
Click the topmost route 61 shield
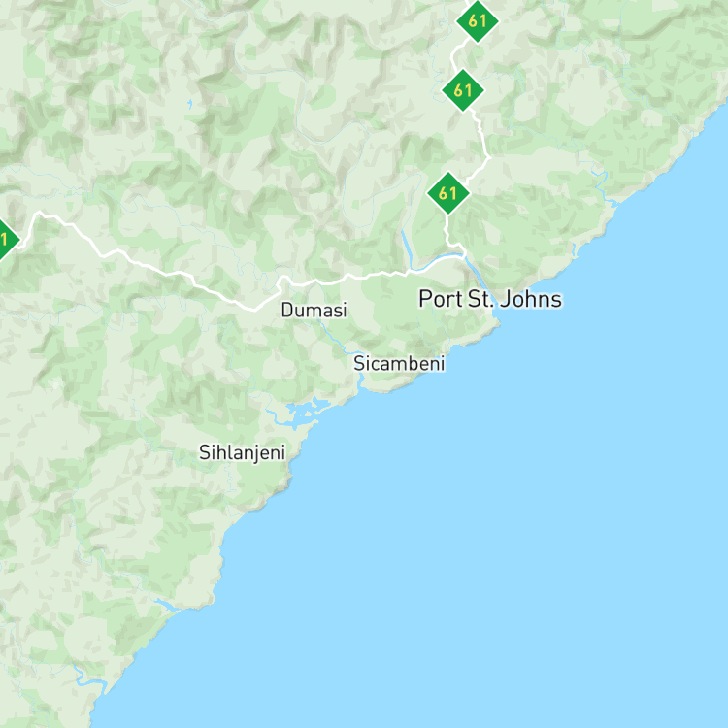[478, 21]
